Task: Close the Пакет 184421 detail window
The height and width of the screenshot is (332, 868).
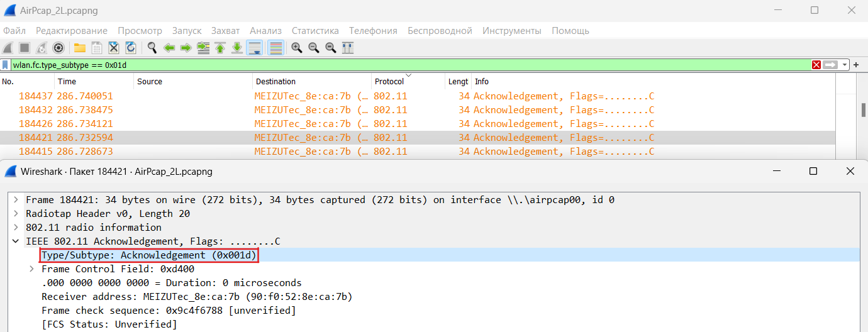Action: pos(850,171)
